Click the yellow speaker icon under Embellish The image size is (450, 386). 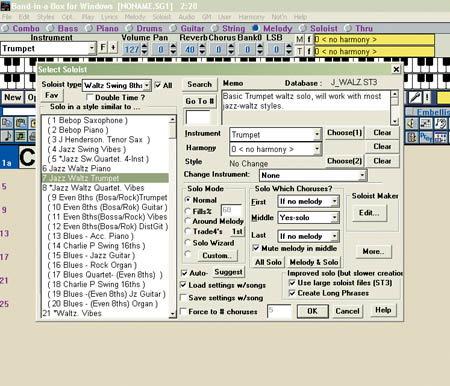click(x=411, y=124)
